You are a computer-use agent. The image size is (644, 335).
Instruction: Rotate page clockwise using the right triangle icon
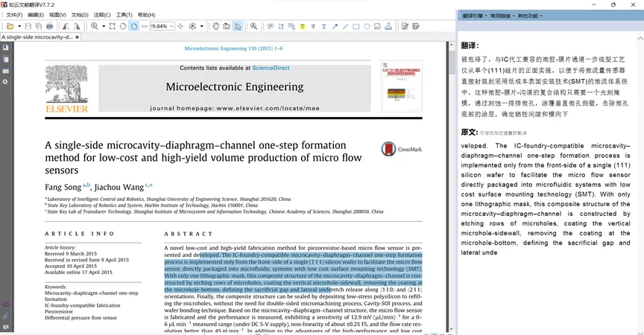pyautogui.click(x=76, y=26)
